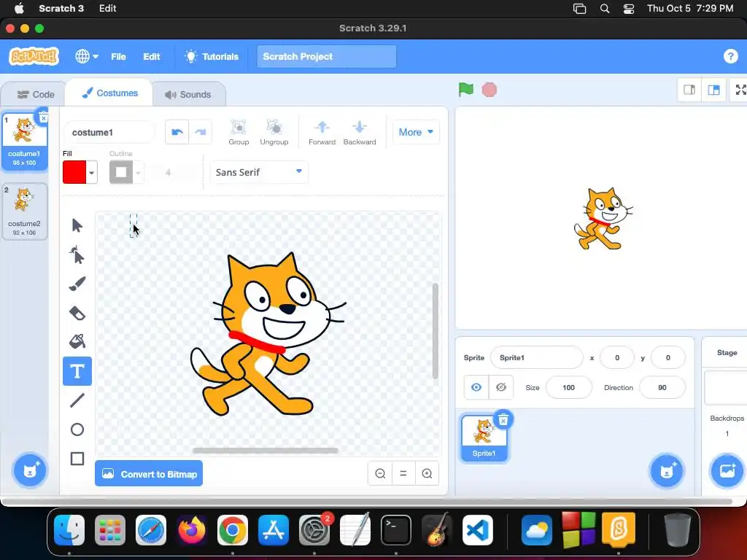Show sprite with eye icon
The width and height of the screenshot is (747, 560).
point(476,387)
